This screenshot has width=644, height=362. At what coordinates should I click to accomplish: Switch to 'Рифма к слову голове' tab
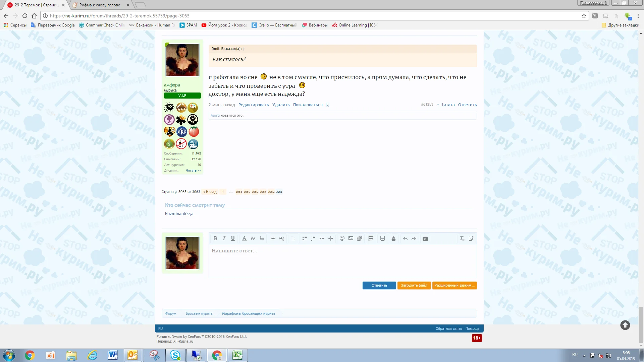(x=100, y=5)
